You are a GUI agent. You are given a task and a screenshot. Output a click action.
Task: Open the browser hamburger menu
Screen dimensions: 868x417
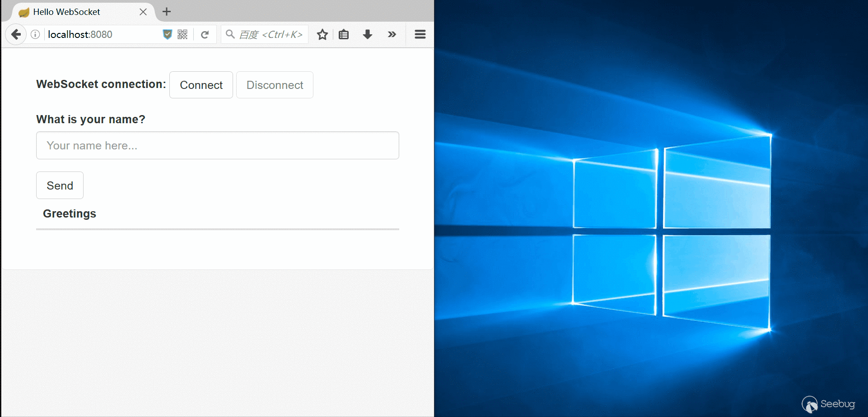click(420, 35)
